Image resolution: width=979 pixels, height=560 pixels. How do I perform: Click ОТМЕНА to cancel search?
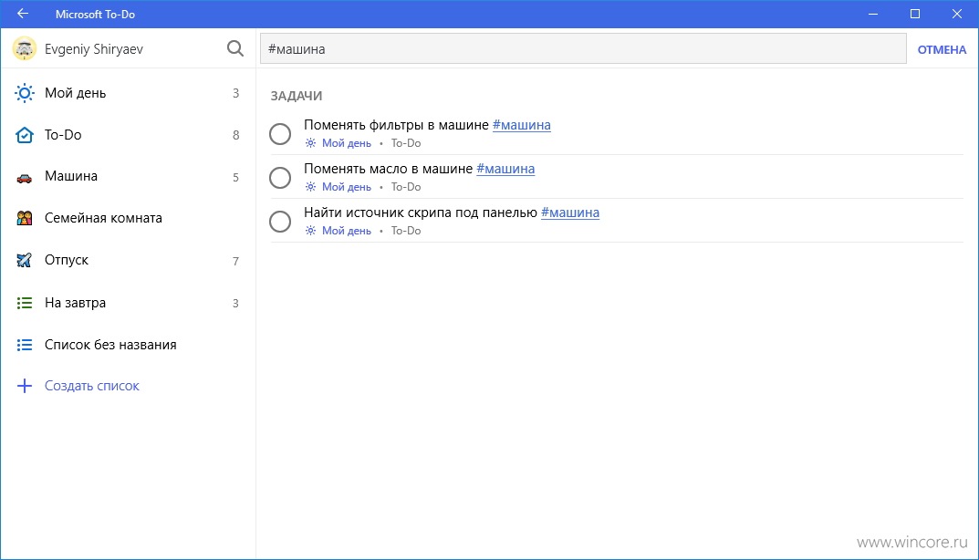point(942,49)
